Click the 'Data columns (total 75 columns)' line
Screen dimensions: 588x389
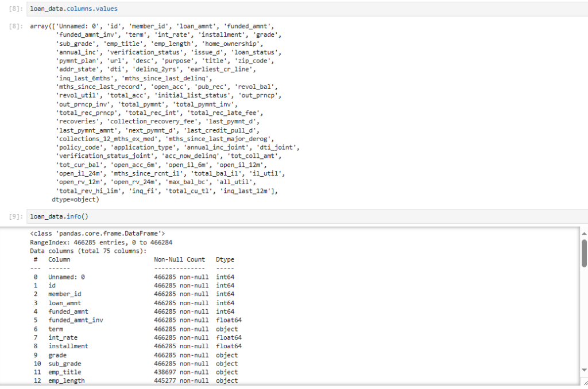pos(88,251)
